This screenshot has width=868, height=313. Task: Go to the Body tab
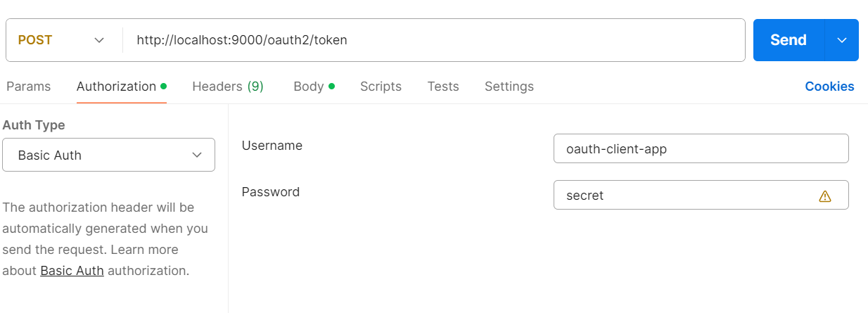coord(308,87)
